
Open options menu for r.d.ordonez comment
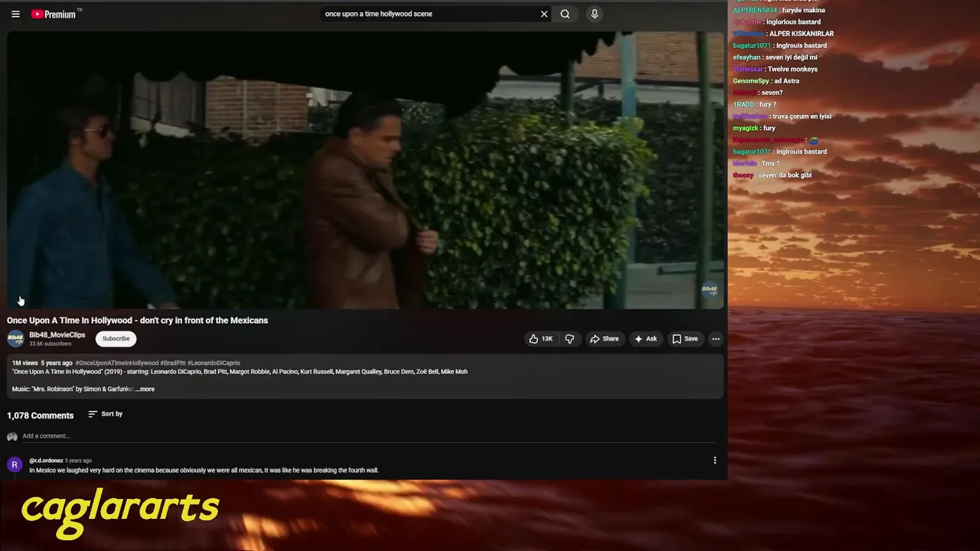(715, 461)
